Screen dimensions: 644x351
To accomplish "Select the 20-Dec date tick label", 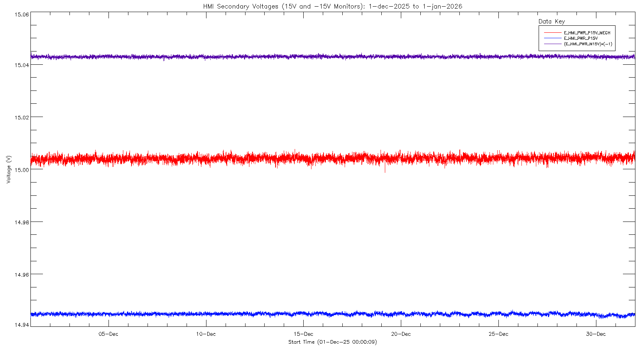I will 401,334.
